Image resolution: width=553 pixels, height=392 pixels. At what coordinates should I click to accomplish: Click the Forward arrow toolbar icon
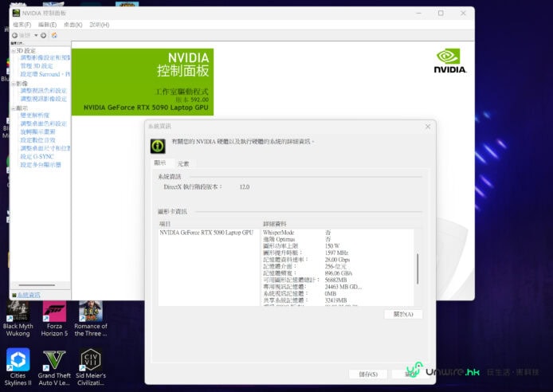43,35
